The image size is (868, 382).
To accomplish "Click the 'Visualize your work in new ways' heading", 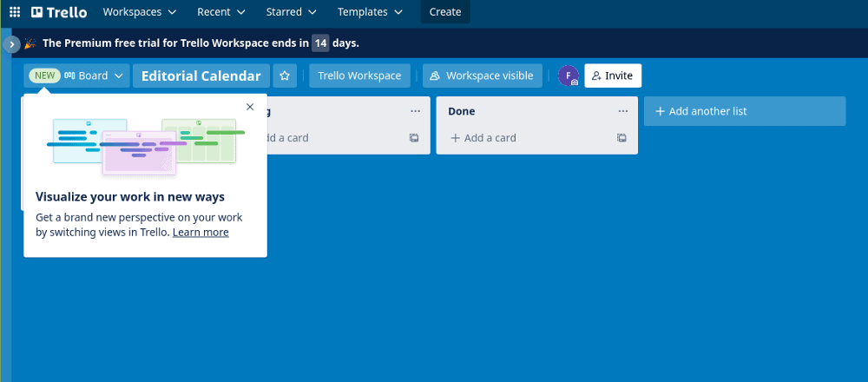I will [x=130, y=197].
